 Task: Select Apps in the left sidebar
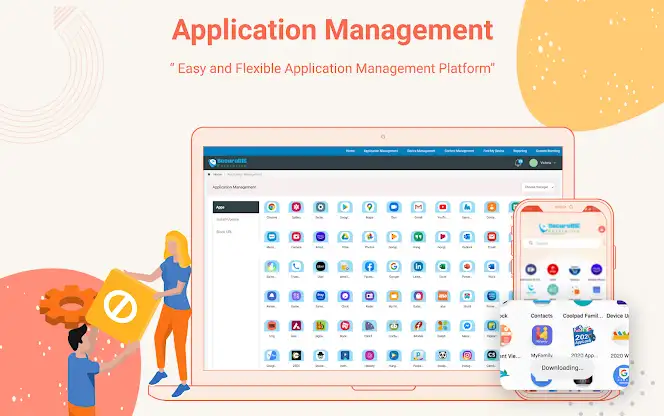pos(236,207)
